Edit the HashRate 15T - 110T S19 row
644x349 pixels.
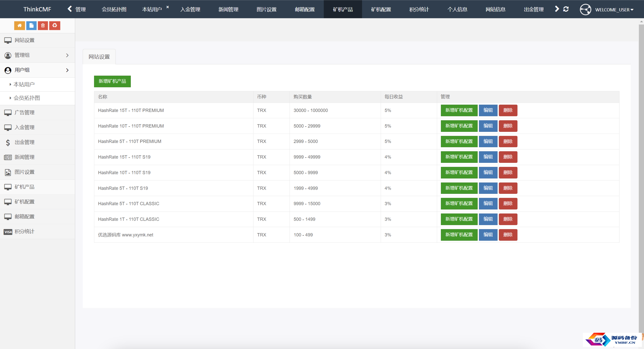[x=488, y=157]
